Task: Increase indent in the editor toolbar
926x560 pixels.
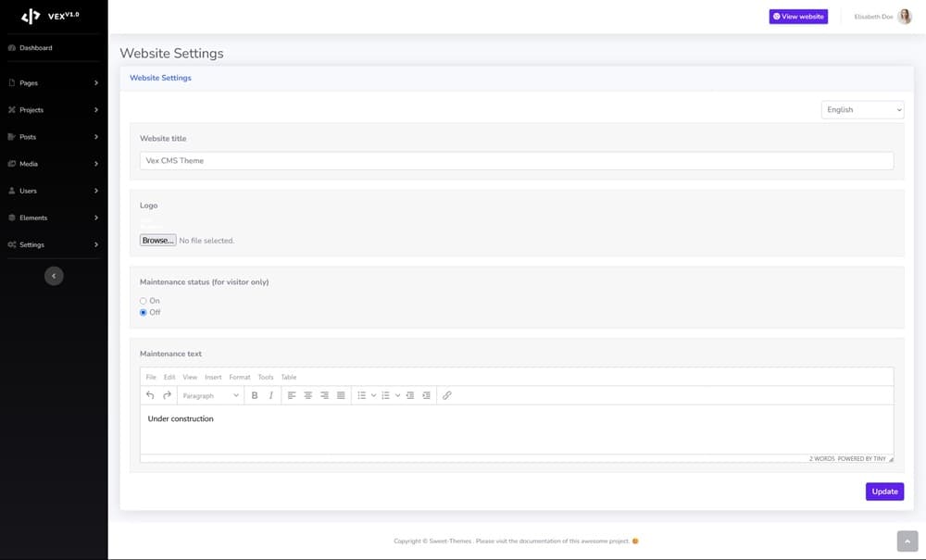Action: [426, 395]
